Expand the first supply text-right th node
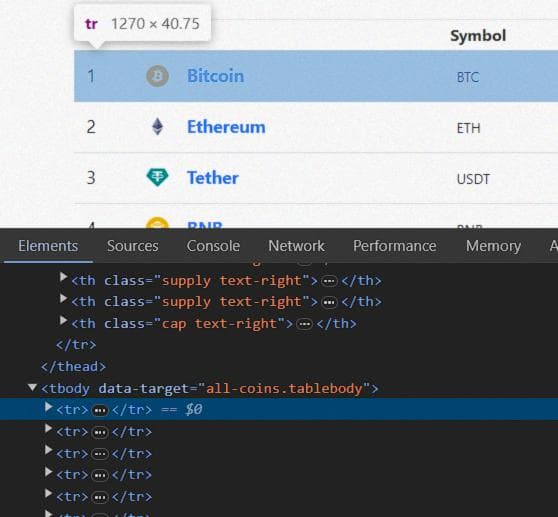 pos(63,276)
